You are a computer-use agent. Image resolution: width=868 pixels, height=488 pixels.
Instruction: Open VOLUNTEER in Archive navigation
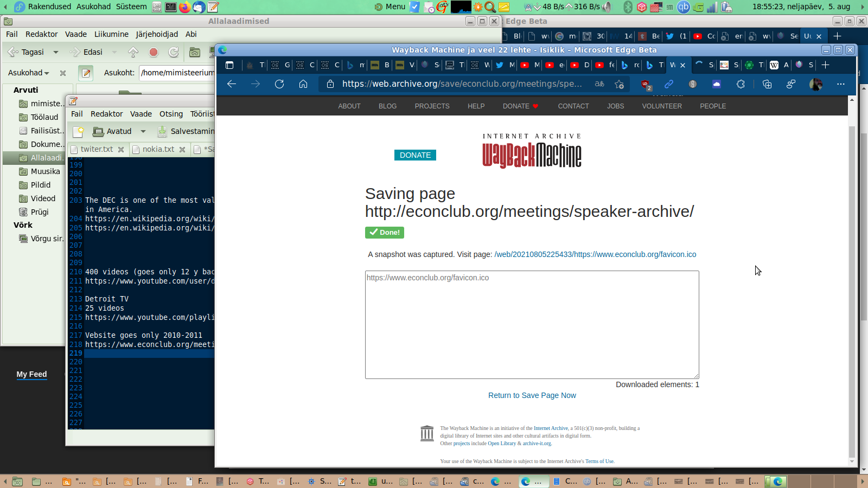[x=662, y=106]
